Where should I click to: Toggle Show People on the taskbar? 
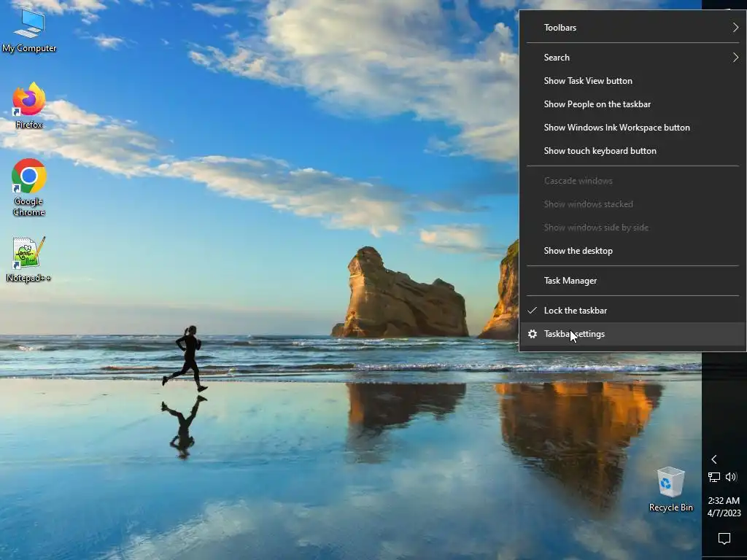[632, 104]
